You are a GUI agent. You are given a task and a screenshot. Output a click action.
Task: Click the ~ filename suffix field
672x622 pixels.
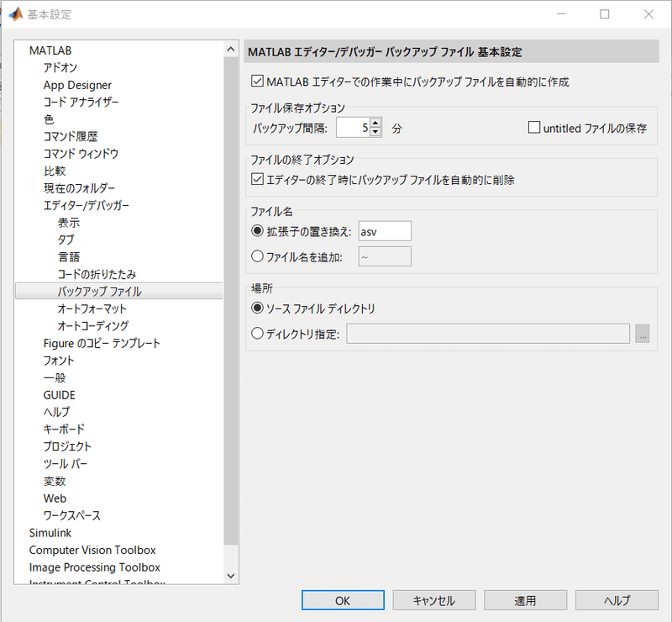coord(385,256)
